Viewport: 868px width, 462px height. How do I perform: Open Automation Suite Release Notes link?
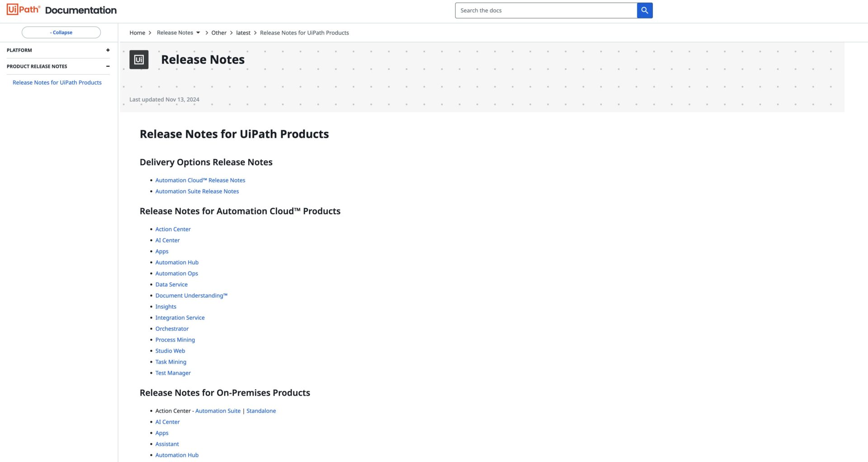[x=197, y=191]
